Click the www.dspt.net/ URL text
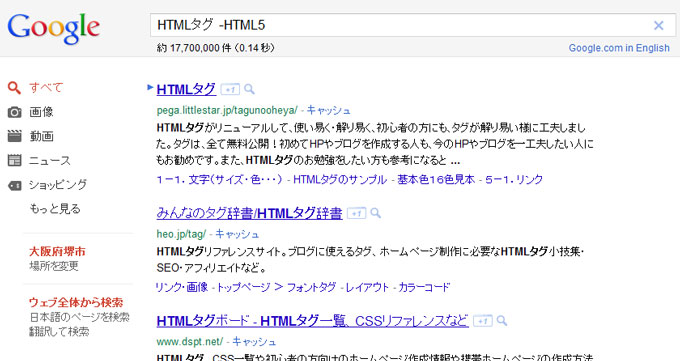The width and height of the screenshot is (680, 361). (x=190, y=342)
